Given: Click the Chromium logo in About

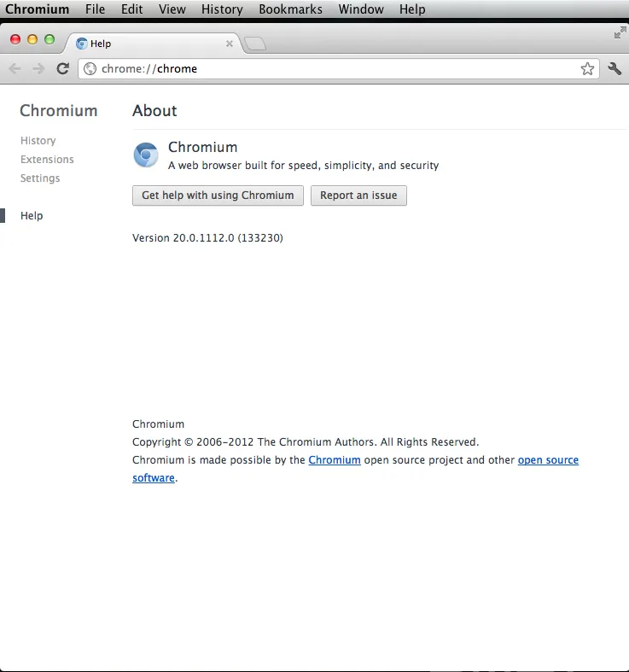Looking at the screenshot, I should pos(146,155).
